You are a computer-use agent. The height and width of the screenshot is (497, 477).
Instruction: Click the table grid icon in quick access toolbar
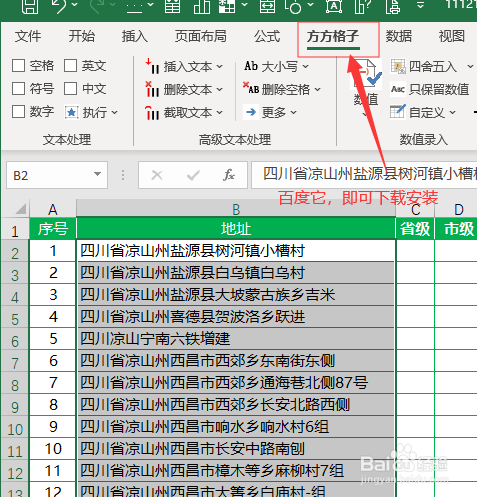pyautogui.click(x=173, y=6)
